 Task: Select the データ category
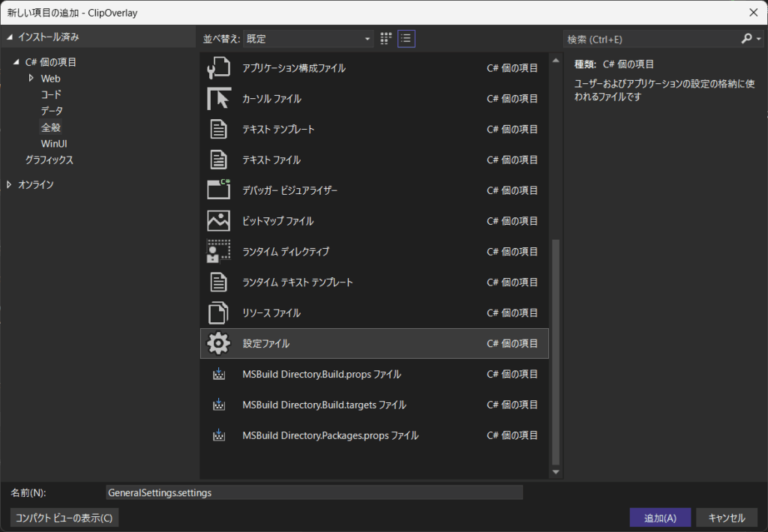point(52,111)
